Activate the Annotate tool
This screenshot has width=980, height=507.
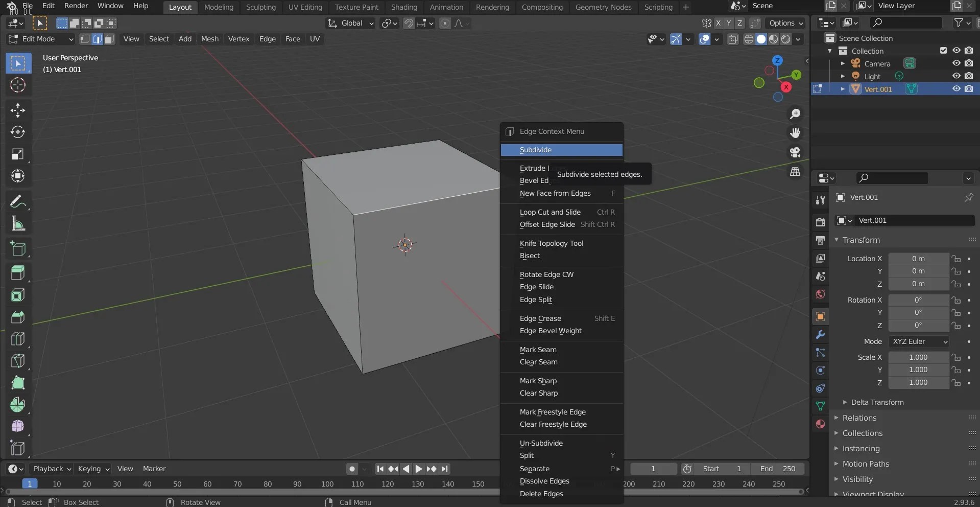18,201
